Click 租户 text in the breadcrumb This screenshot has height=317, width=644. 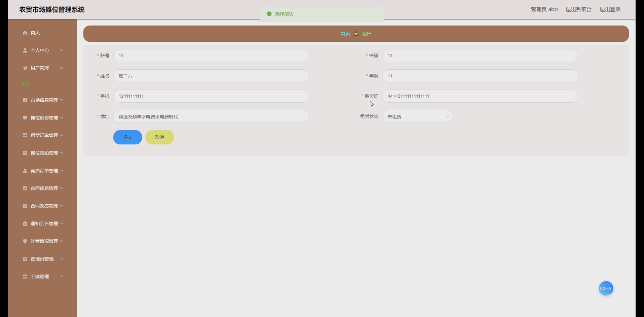pos(367,34)
